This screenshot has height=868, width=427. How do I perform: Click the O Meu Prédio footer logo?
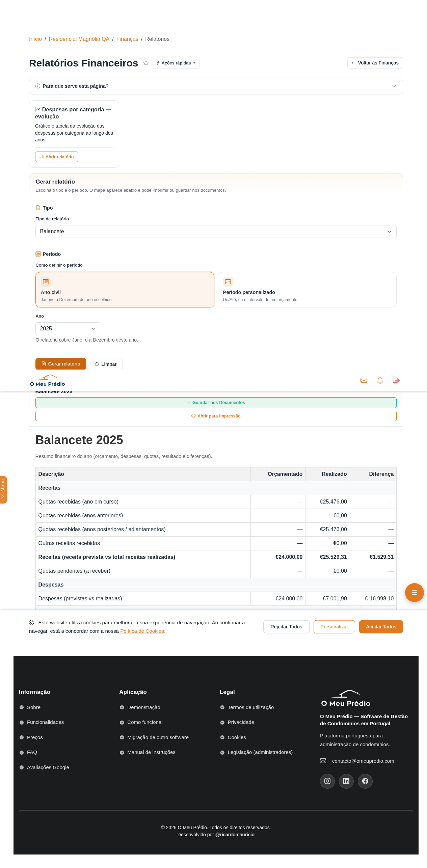pos(346,698)
